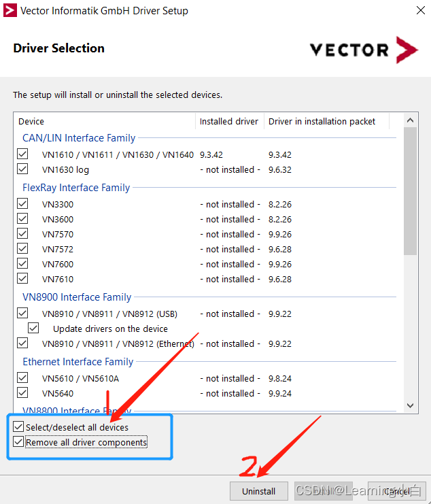Click the 9.9.24 version for VN5640
431x504 pixels.
click(x=279, y=393)
